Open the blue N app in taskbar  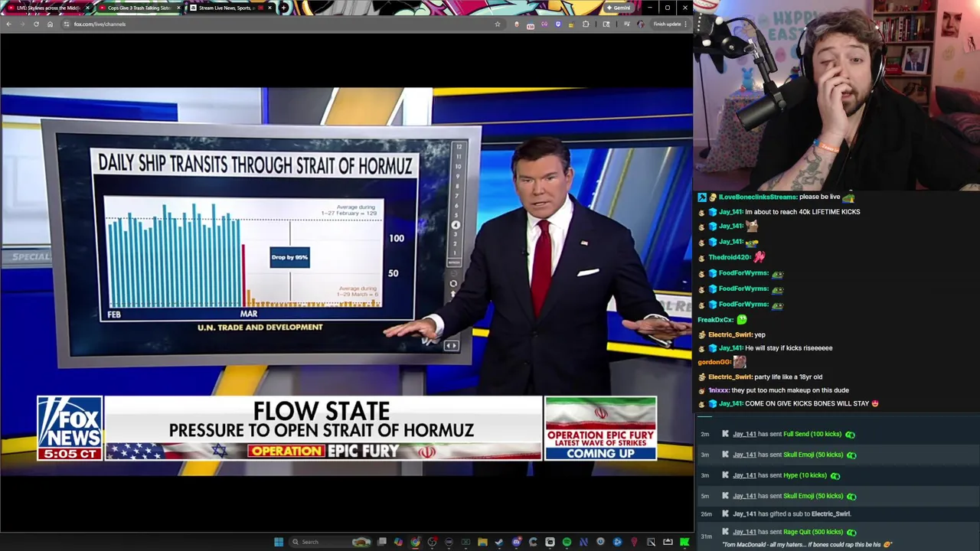click(x=583, y=542)
